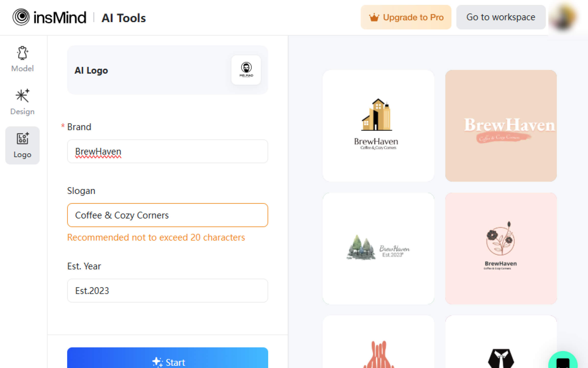588x368 pixels.
Task: Go to workspace
Action: pyautogui.click(x=501, y=17)
